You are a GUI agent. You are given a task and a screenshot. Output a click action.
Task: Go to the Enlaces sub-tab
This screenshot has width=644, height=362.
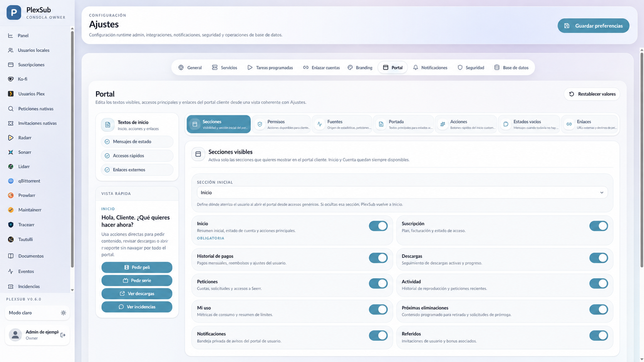point(590,124)
